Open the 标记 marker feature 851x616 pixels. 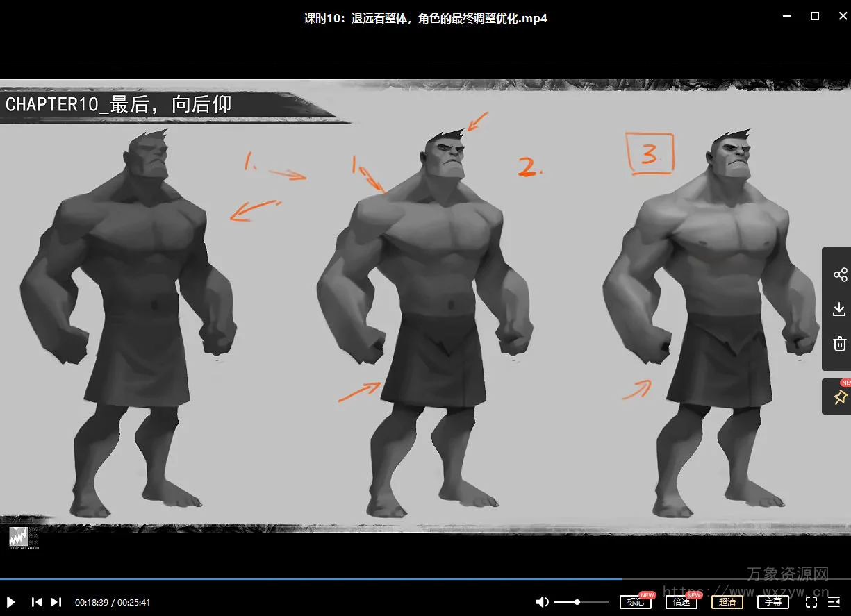coord(635,602)
